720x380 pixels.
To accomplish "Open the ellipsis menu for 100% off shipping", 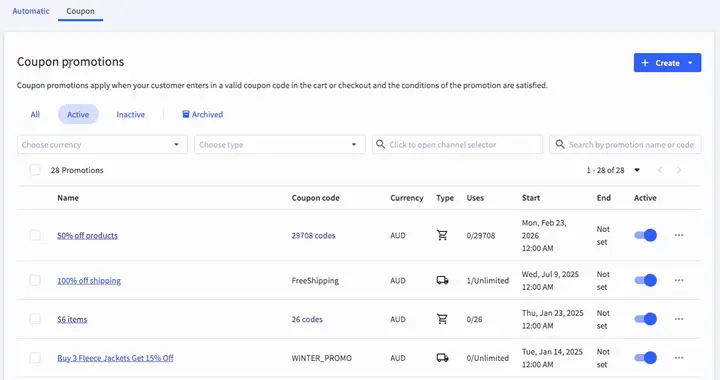I will click(x=679, y=280).
